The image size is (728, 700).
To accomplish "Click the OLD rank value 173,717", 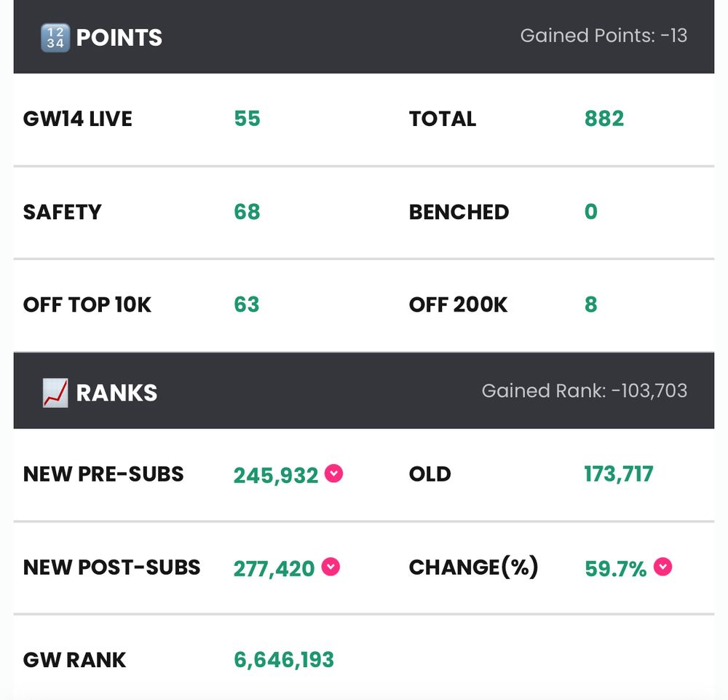I will pos(619,474).
